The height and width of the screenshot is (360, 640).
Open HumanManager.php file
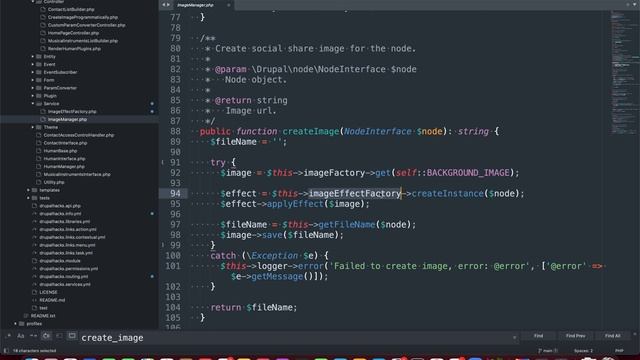pos(64,166)
